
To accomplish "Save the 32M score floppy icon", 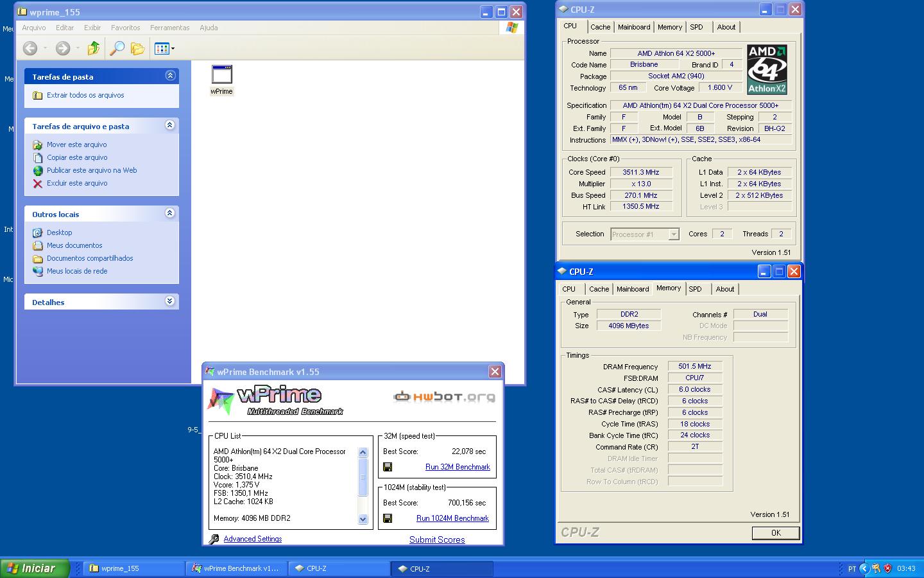I will point(388,467).
